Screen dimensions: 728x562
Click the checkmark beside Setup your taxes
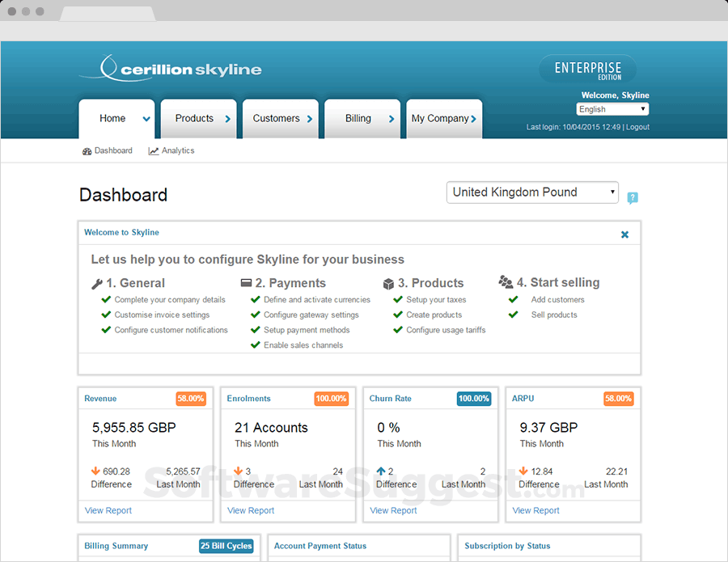point(397,299)
